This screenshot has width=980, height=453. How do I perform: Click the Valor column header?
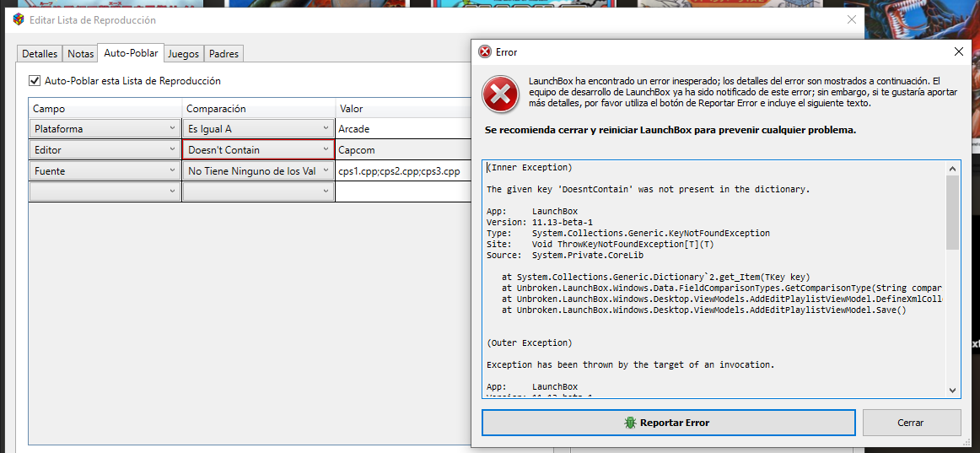click(x=403, y=108)
